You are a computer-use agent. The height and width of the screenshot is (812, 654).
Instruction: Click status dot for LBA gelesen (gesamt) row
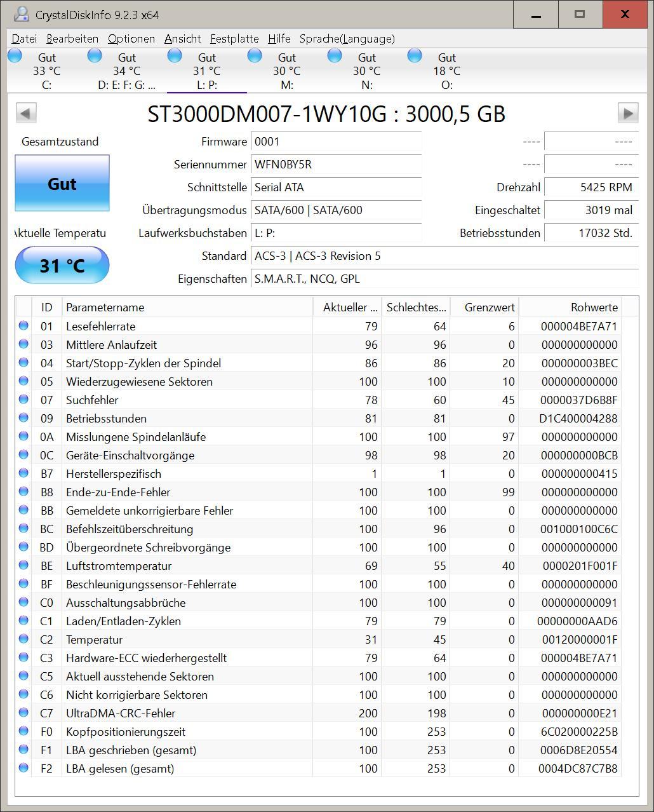(23, 768)
